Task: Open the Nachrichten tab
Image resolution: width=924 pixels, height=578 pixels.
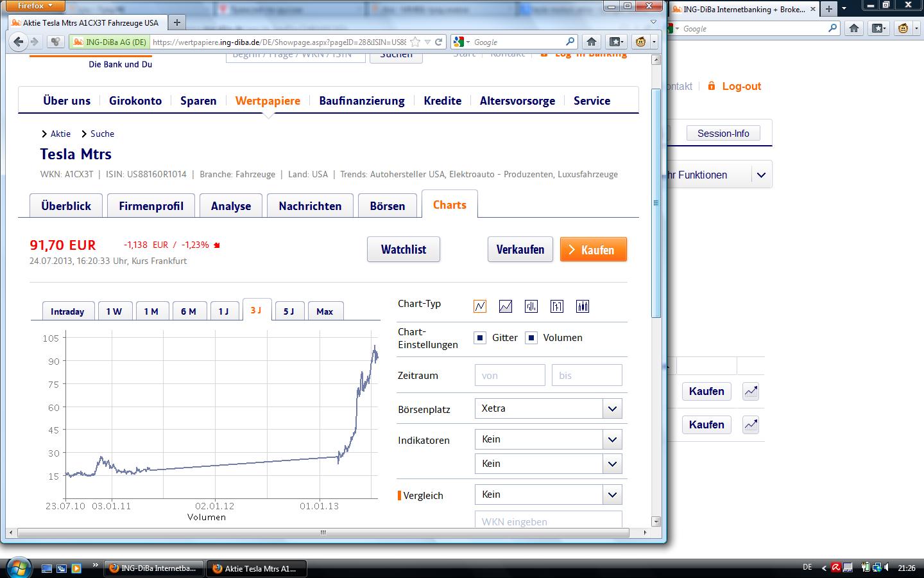Action: click(x=310, y=206)
